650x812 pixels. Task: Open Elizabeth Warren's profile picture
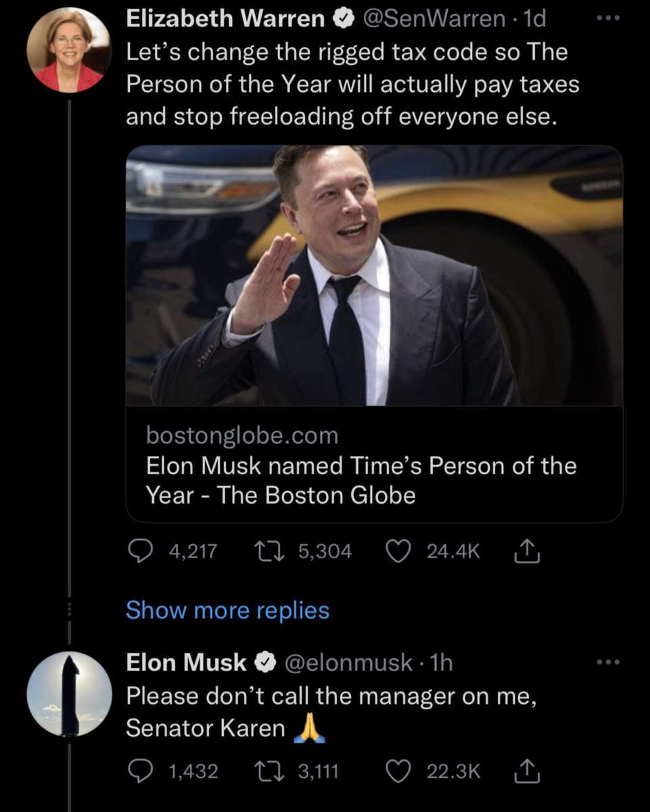68,51
